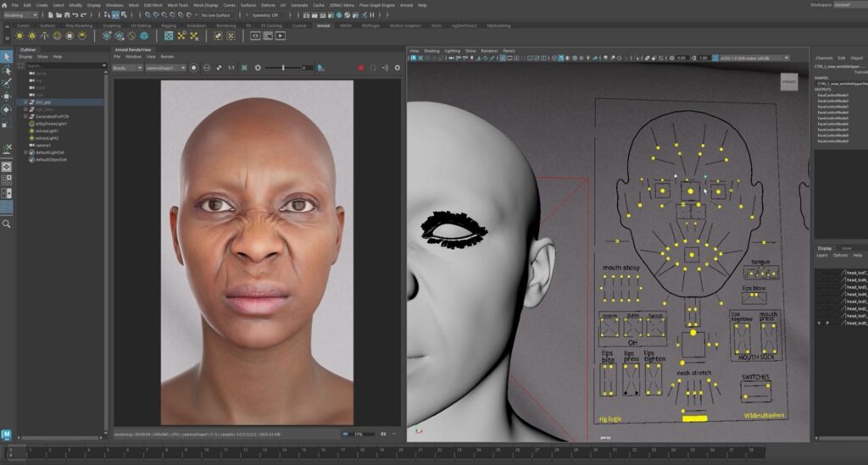Click the red stop render button
Viewport: 868px width, 465px height.
361,68
